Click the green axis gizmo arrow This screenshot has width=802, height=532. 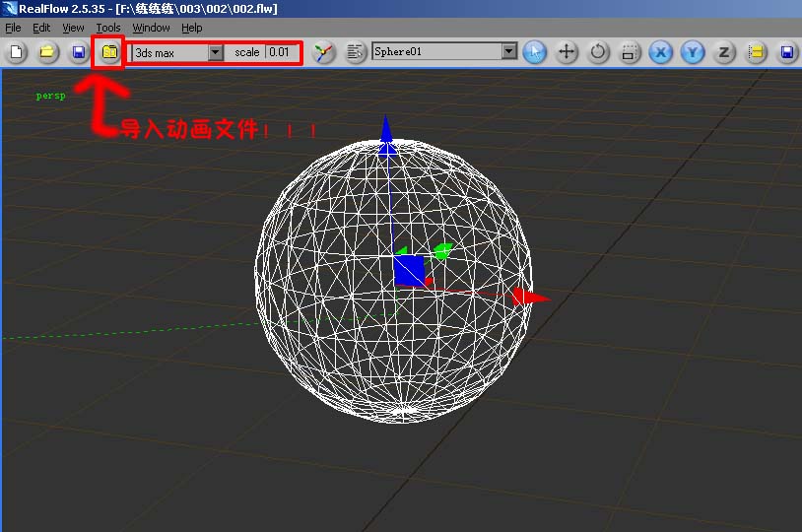tap(442, 250)
